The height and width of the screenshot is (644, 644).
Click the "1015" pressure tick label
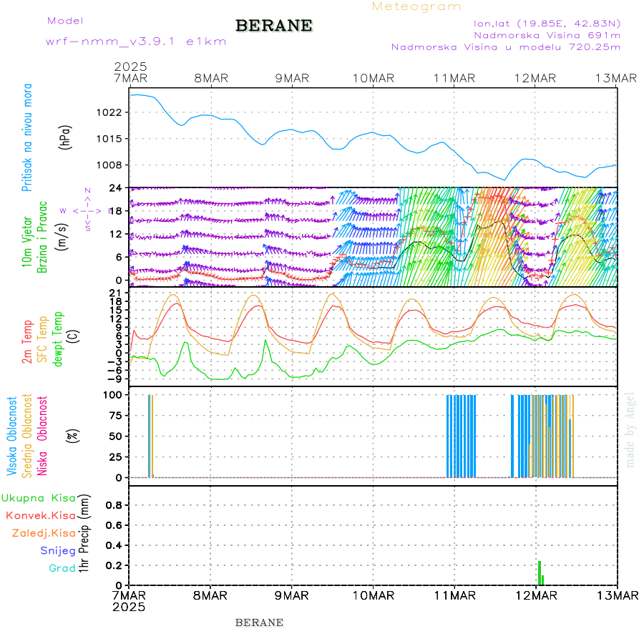click(x=109, y=139)
